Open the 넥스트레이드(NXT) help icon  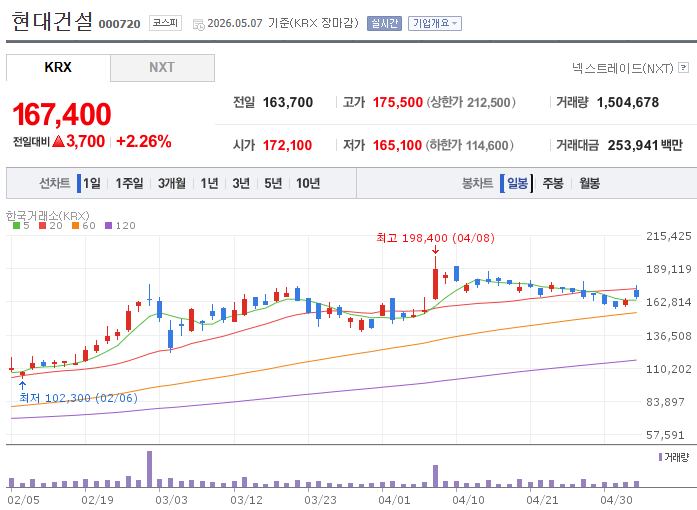pyautogui.click(x=684, y=68)
